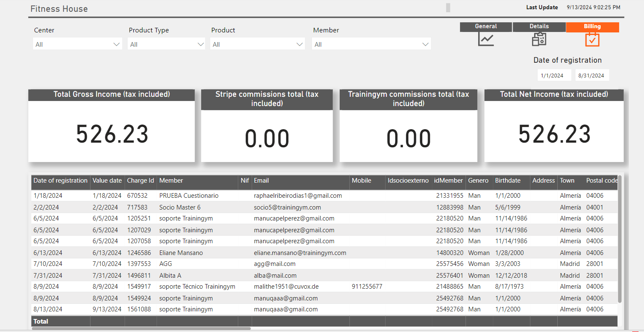Image resolution: width=644 pixels, height=332 pixels.
Task: Select the Total Gross Income card value
Action: (112, 134)
